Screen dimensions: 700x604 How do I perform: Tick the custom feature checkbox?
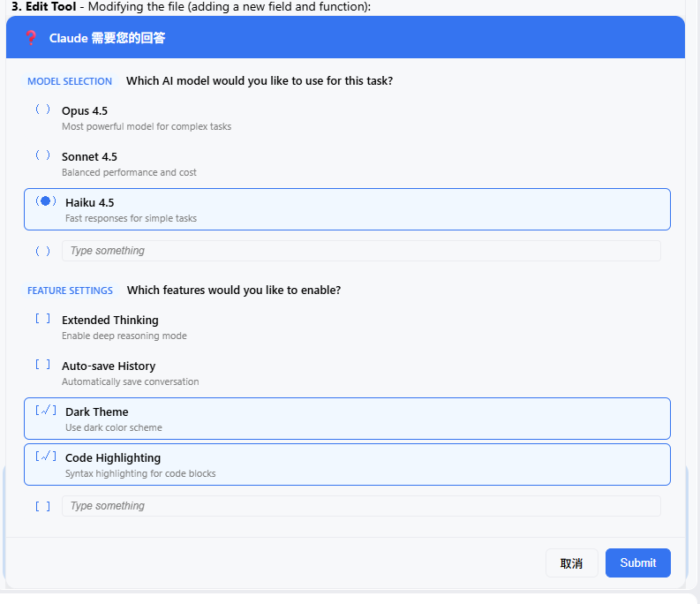[x=43, y=506]
